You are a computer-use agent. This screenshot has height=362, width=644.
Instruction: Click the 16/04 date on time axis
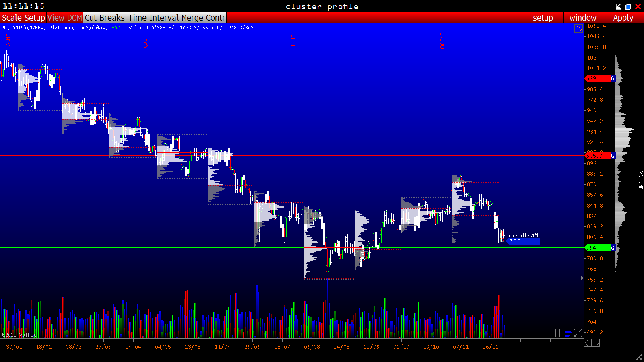pos(133,347)
